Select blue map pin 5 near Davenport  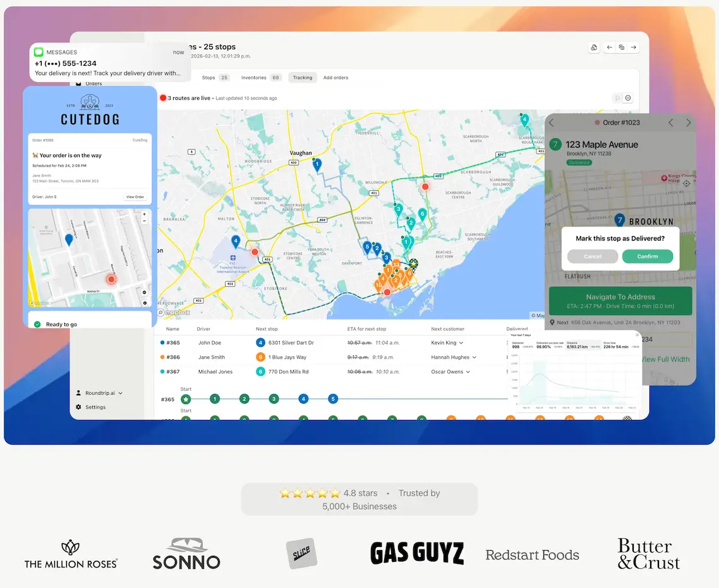point(367,247)
